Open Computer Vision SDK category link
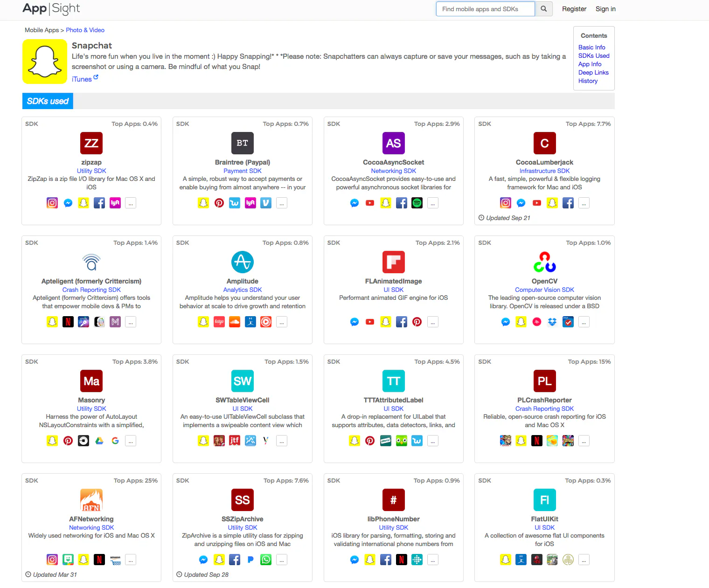 (x=544, y=290)
